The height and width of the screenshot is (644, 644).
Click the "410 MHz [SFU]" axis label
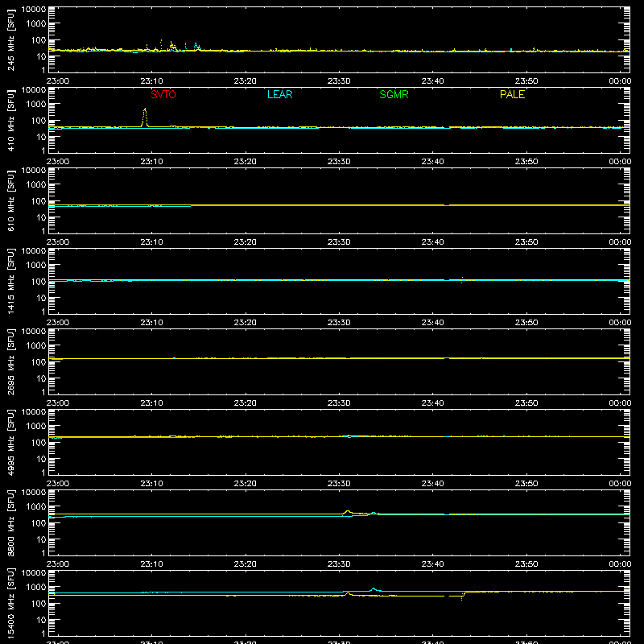tap(10, 120)
